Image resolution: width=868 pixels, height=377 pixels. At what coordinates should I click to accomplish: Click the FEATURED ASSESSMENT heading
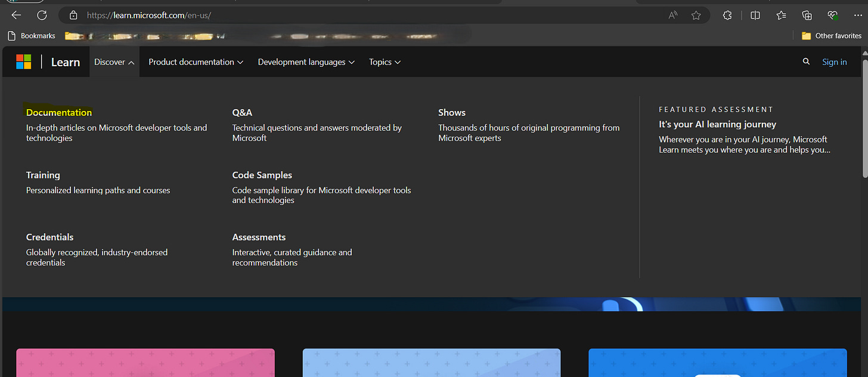pyautogui.click(x=716, y=109)
